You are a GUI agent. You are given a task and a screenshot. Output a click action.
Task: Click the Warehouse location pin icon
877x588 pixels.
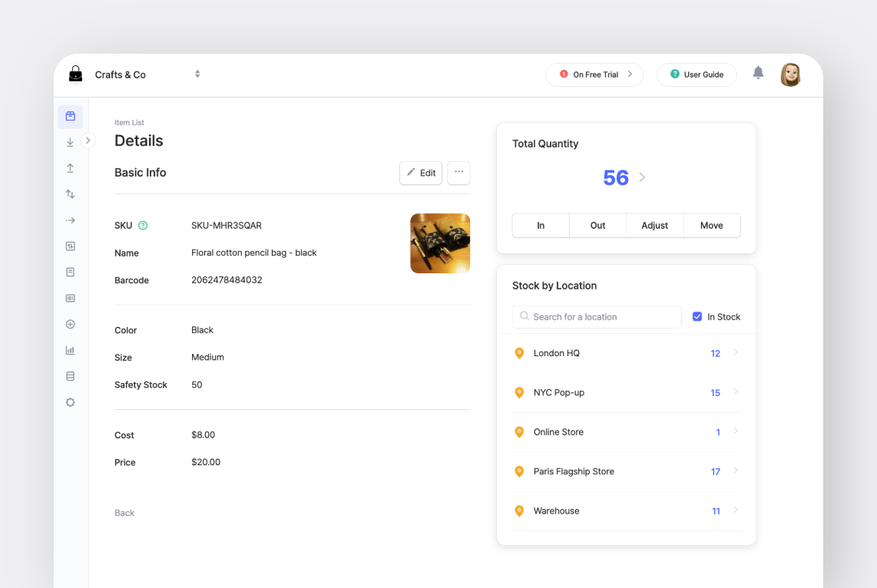tap(519, 511)
